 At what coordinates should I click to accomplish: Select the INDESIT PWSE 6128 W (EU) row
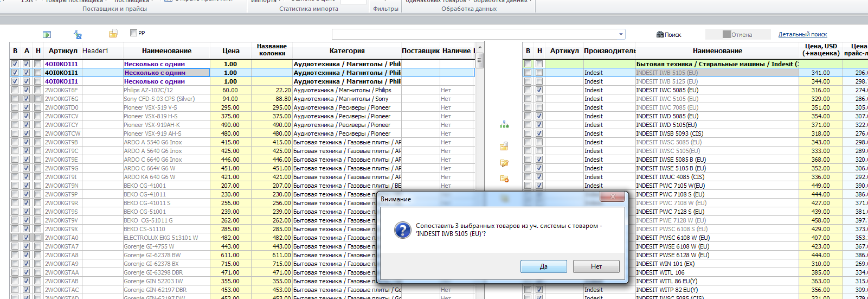[717, 255]
